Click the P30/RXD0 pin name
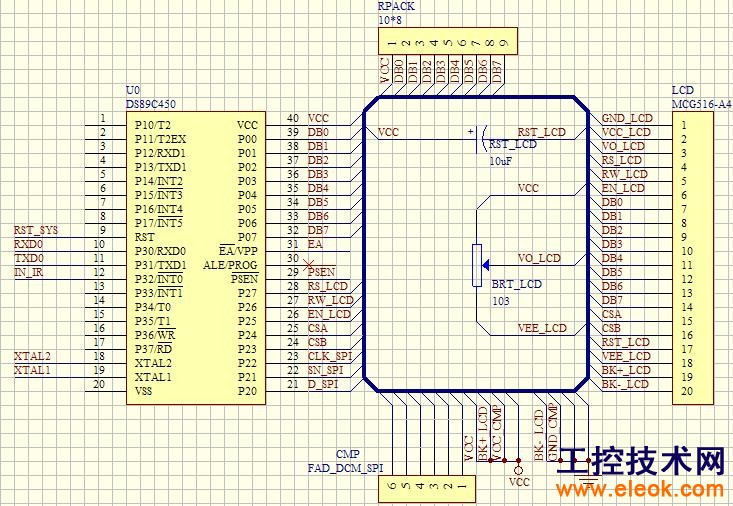Screen dimensions: 733x506 click(x=160, y=251)
